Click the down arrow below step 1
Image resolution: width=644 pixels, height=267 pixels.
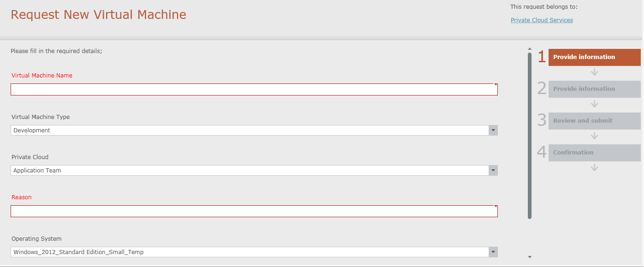pyautogui.click(x=595, y=72)
